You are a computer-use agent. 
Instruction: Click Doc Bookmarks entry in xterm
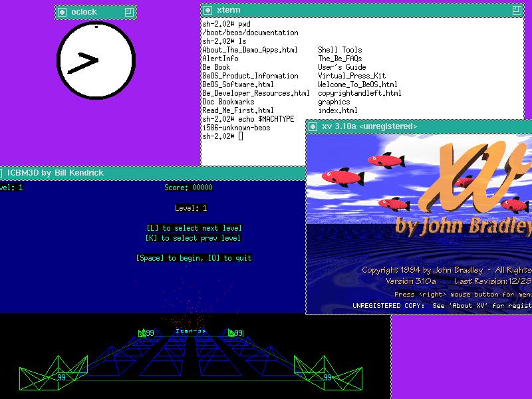click(x=228, y=102)
